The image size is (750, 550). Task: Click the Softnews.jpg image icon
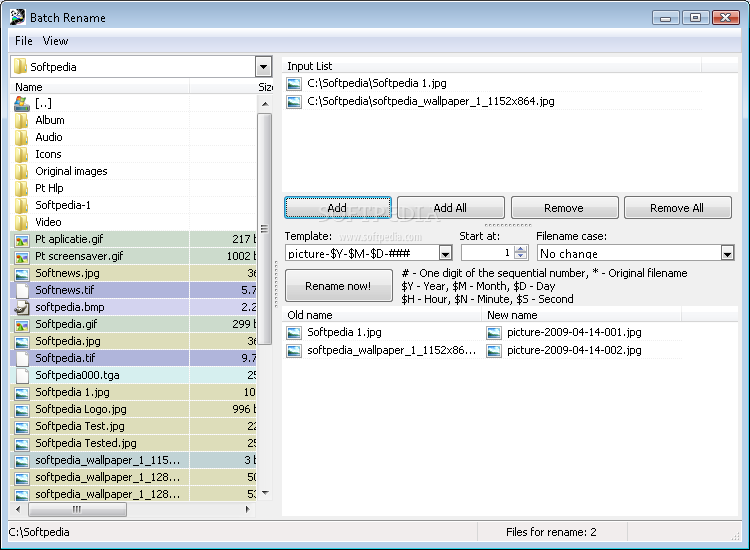click(x=22, y=274)
